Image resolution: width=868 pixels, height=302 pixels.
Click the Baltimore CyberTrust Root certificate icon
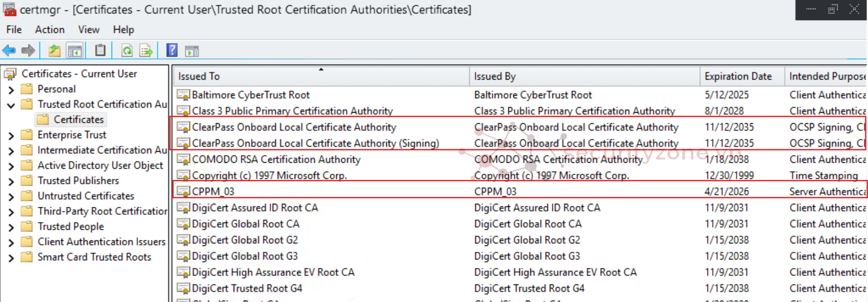coord(184,95)
